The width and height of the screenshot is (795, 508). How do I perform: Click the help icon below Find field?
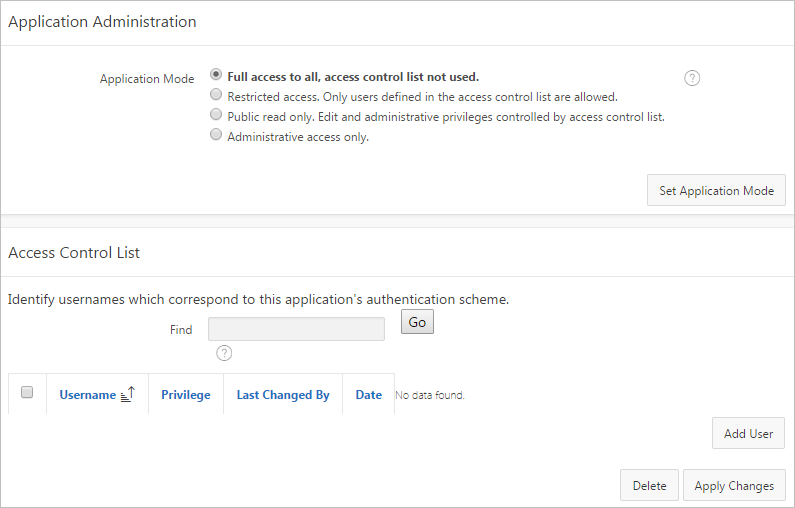pyautogui.click(x=224, y=352)
